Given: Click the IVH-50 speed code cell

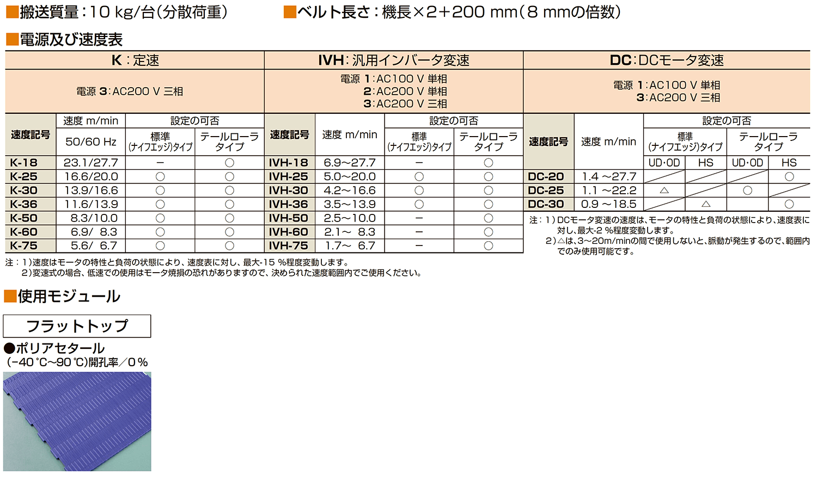Looking at the screenshot, I should (x=290, y=218).
